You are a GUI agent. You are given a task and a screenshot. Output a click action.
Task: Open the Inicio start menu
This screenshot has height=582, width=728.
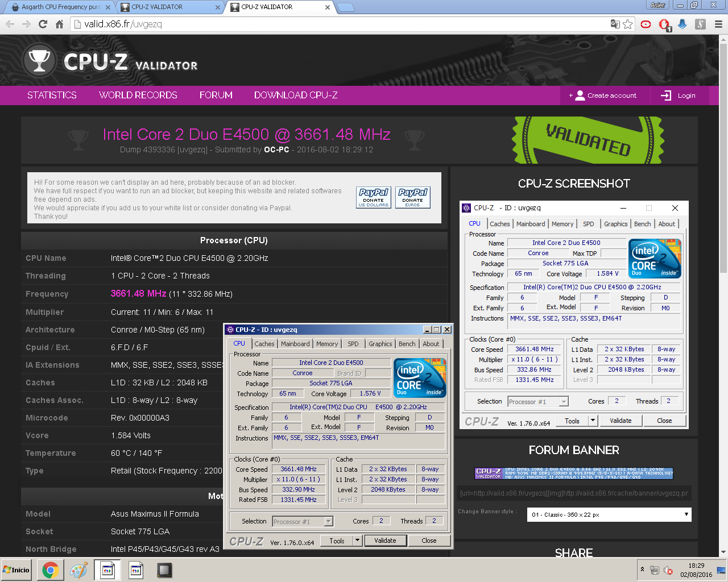[x=16, y=570]
